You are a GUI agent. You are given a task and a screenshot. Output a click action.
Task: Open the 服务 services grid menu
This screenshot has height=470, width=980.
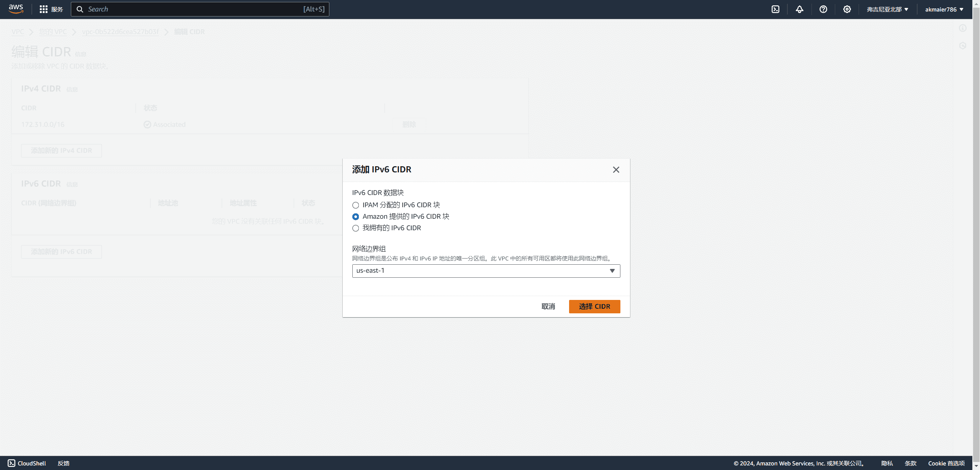(51, 9)
